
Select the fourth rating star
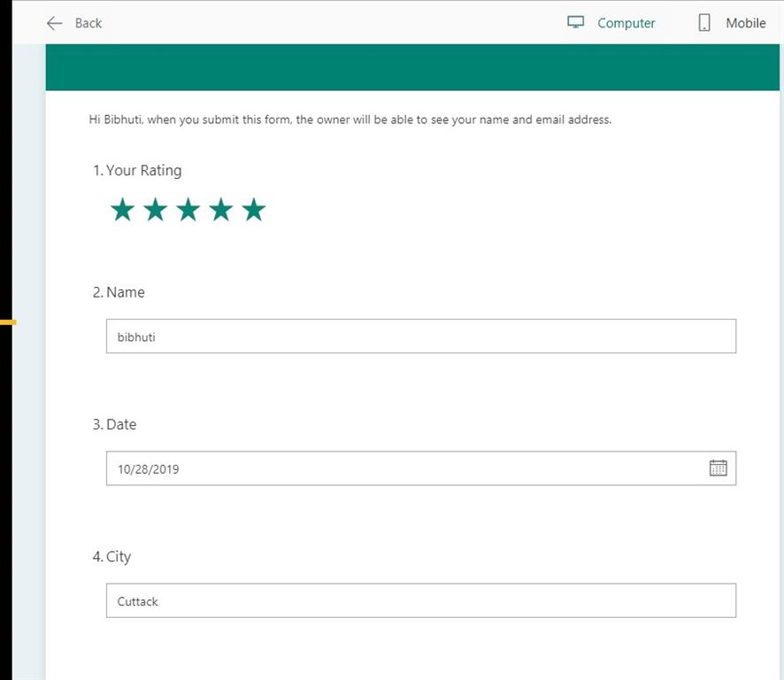click(221, 209)
